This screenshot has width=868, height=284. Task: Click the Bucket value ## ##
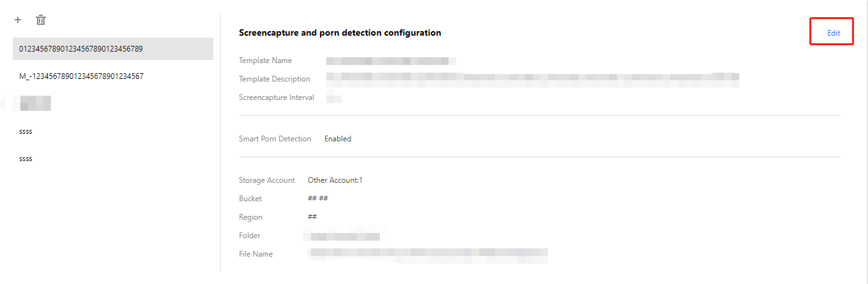[x=318, y=199]
